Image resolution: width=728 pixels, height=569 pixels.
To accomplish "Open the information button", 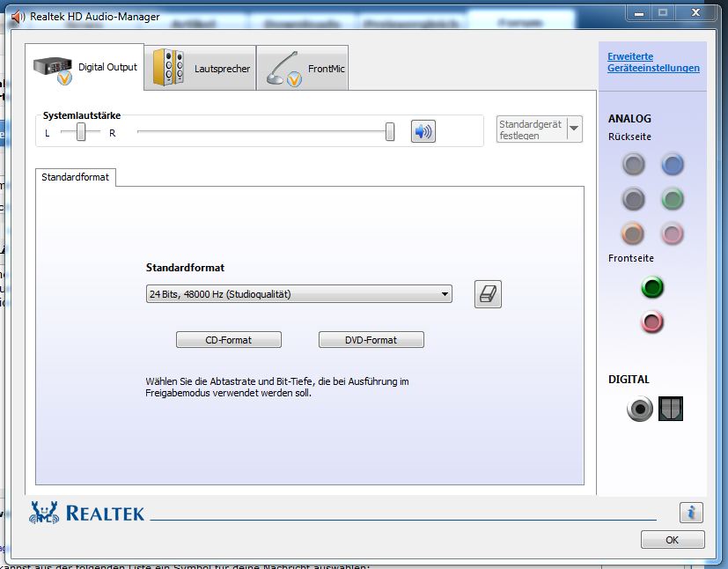I will (691, 513).
